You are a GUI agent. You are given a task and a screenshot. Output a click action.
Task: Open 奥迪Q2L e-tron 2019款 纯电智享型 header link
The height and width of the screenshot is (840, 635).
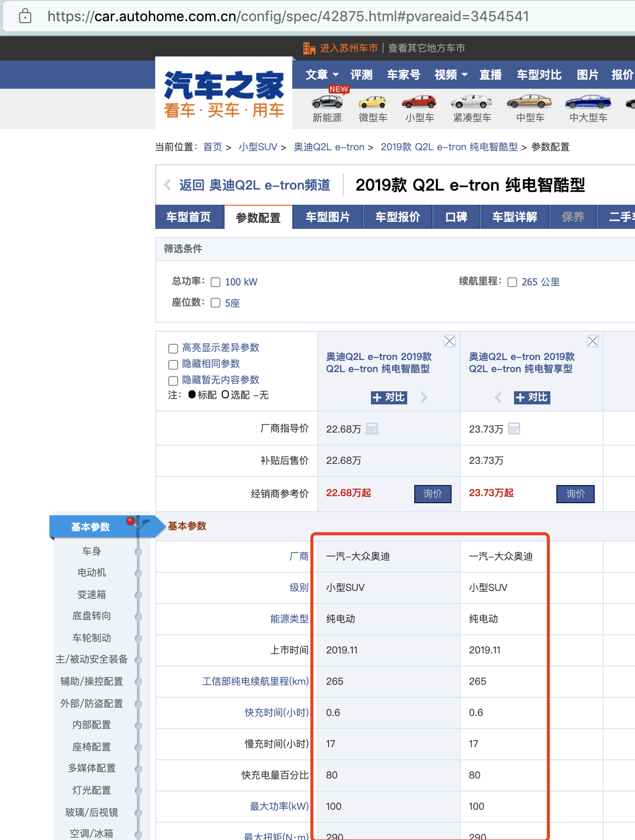(522, 363)
